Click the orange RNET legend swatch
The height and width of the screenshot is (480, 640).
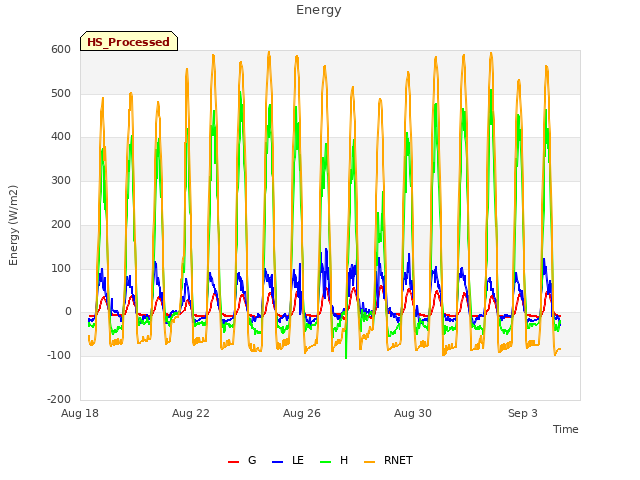(x=369, y=462)
